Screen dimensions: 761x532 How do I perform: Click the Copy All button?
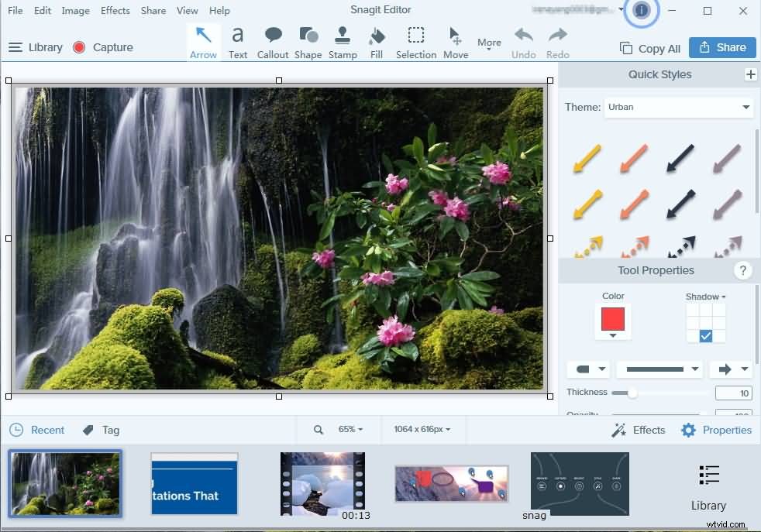click(x=649, y=47)
